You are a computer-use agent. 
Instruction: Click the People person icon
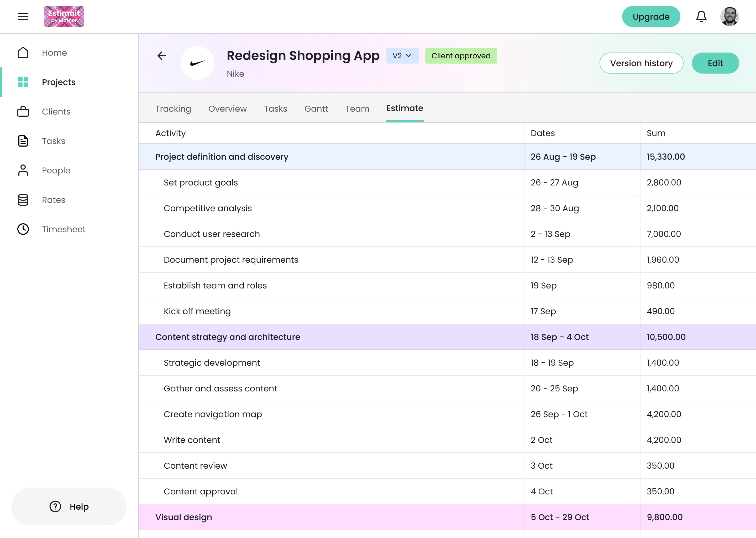pyautogui.click(x=23, y=170)
